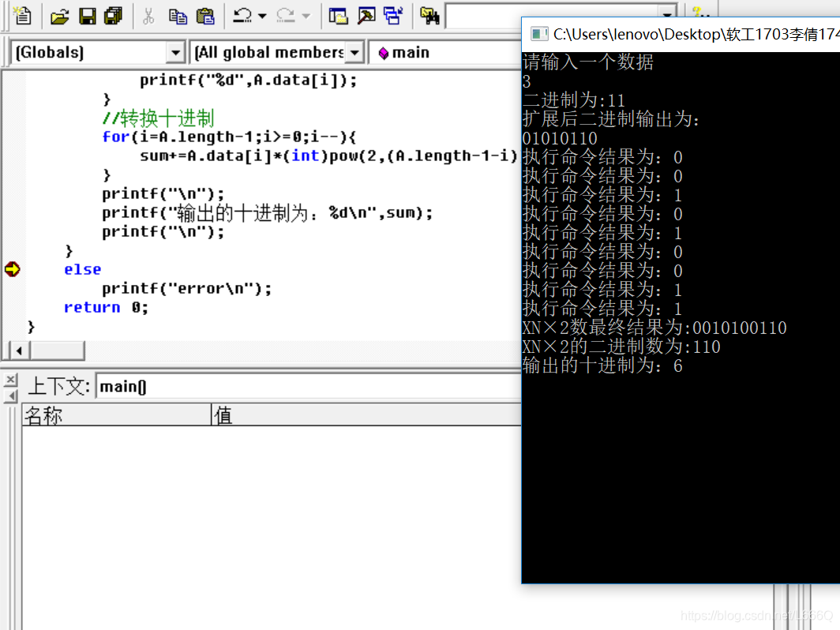Click console line 输出的十进制为: 6
The height and width of the screenshot is (630, 840).
click(x=602, y=366)
